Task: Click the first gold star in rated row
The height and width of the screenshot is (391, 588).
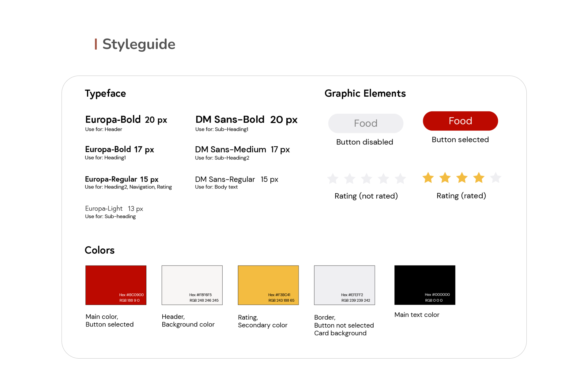Action: (x=428, y=178)
